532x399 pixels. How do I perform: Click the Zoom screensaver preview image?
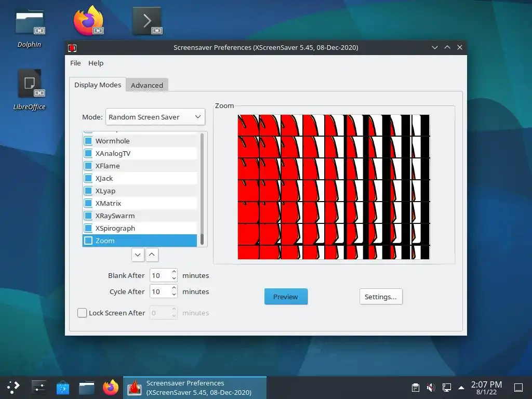pos(334,187)
